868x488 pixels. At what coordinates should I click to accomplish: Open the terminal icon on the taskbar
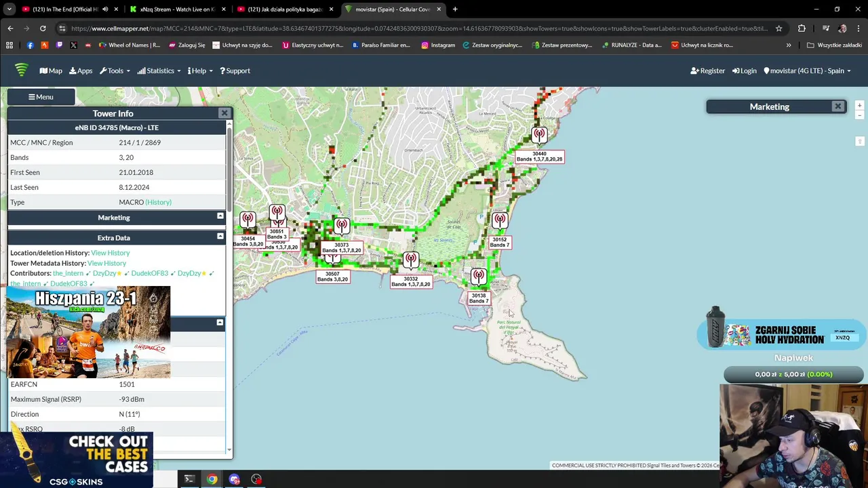tap(189, 479)
